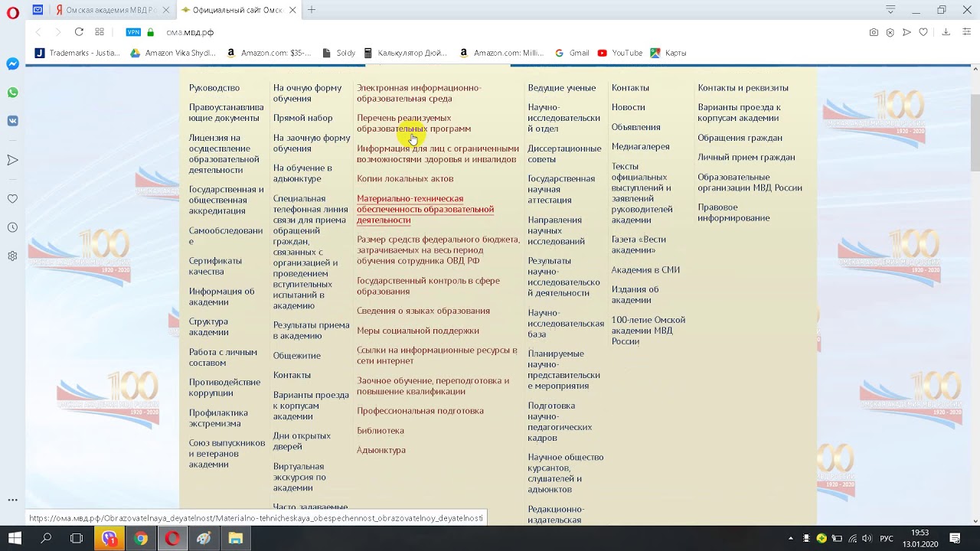Take a snapshot with the camera icon
This screenshot has width=980, height=551.
[x=874, y=32]
